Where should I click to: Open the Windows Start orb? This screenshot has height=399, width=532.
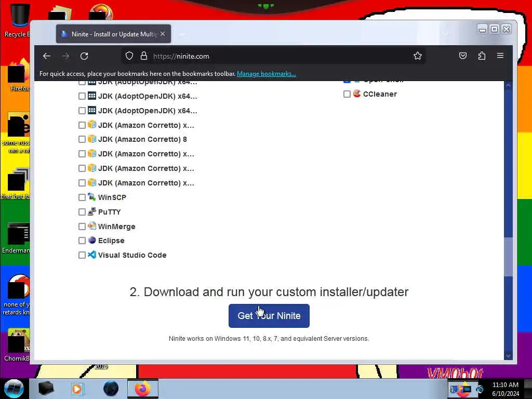pyautogui.click(x=14, y=389)
